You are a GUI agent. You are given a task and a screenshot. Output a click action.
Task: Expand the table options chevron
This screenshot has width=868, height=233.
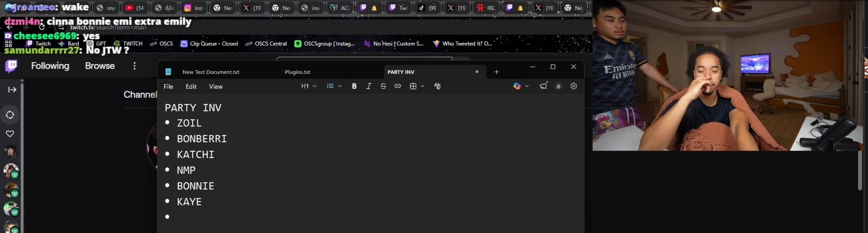(x=422, y=86)
